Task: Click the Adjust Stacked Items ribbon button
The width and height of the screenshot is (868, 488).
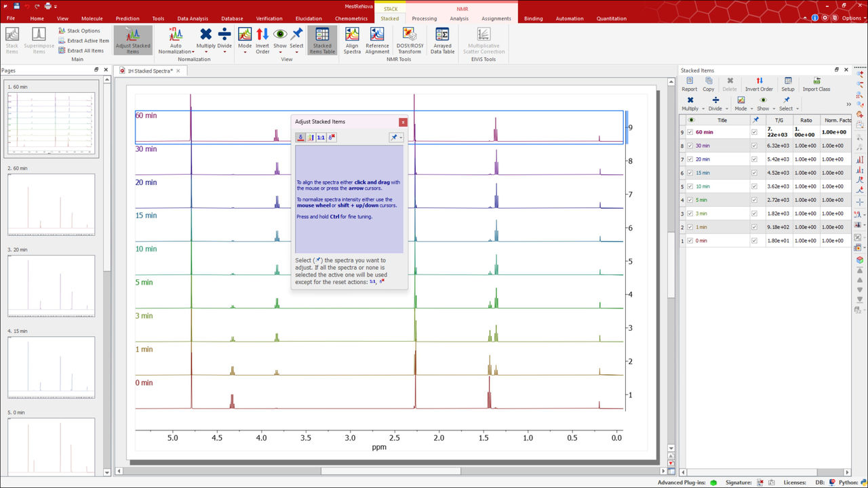Action: [x=133, y=40]
